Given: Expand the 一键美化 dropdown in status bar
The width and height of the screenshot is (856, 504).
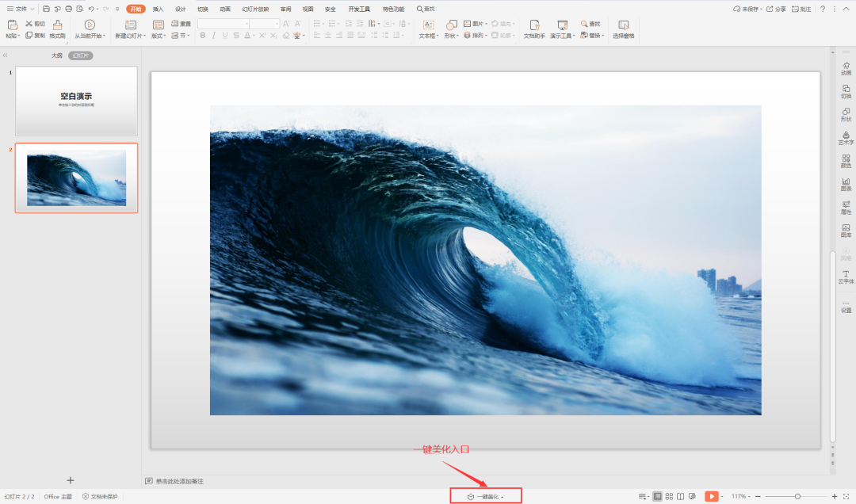Looking at the screenshot, I should pyautogui.click(x=503, y=497).
